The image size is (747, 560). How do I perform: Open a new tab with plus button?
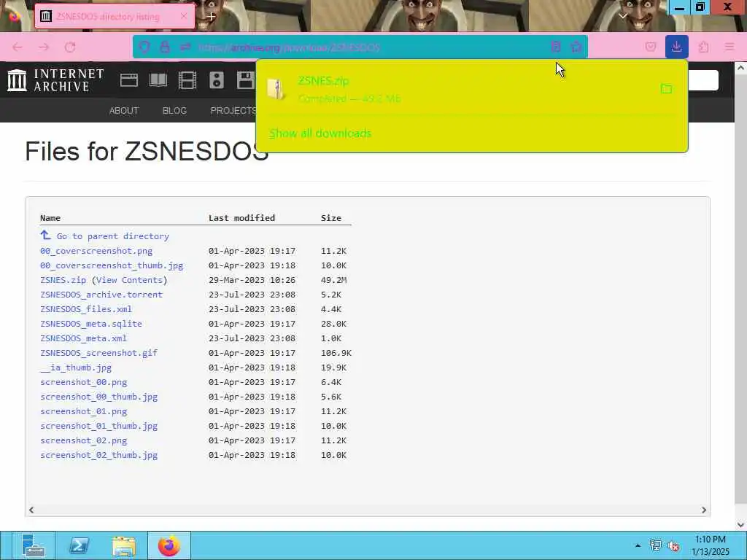pos(211,16)
